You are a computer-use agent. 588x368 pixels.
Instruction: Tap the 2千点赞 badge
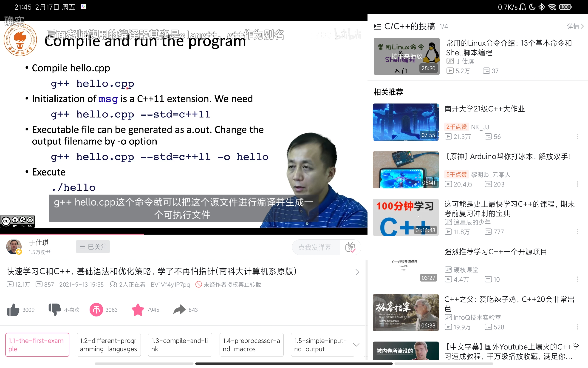456,127
